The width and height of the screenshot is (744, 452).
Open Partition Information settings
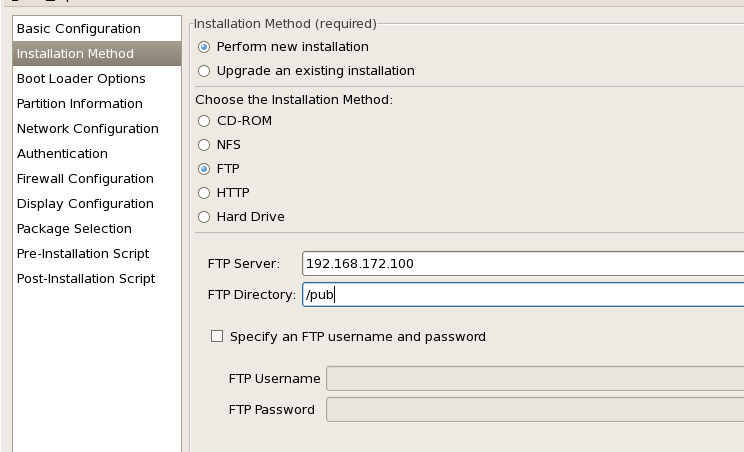pos(80,103)
